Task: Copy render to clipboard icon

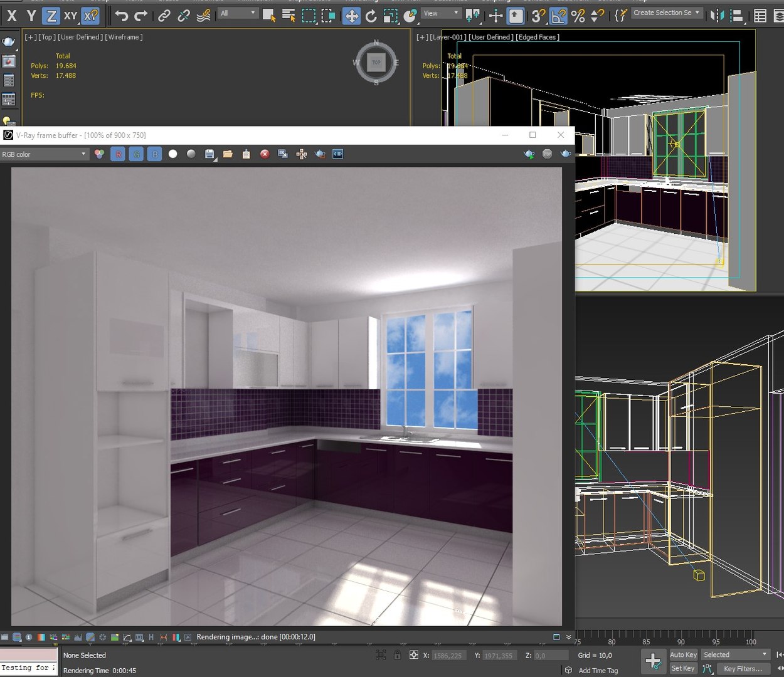Action: [x=246, y=154]
